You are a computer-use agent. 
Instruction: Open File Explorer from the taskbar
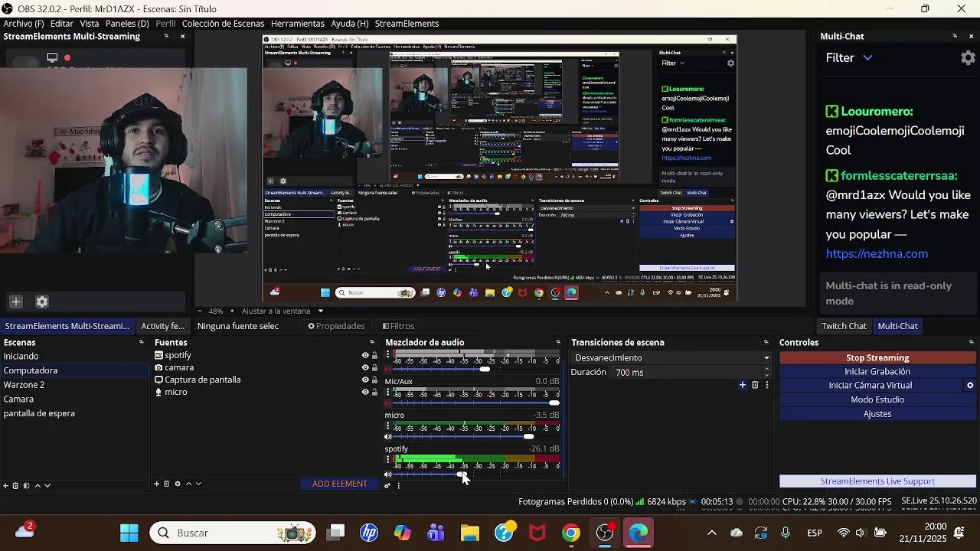[470, 533]
